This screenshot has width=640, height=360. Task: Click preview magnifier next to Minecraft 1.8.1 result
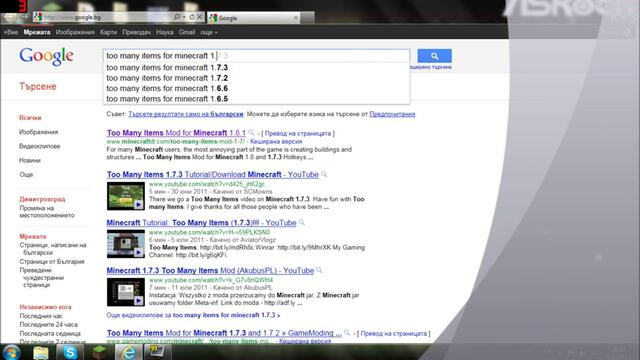click(251, 133)
